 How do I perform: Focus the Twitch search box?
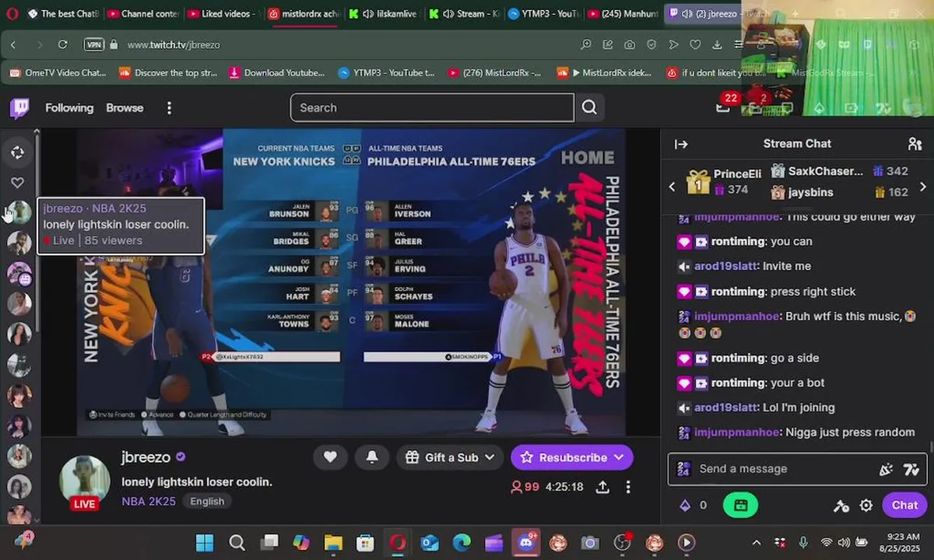click(432, 107)
